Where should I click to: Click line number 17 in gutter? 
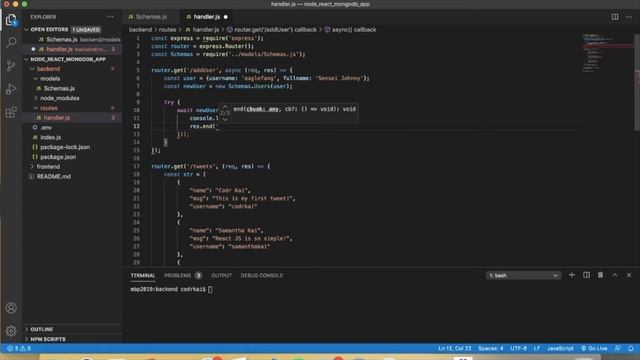pos(137,167)
